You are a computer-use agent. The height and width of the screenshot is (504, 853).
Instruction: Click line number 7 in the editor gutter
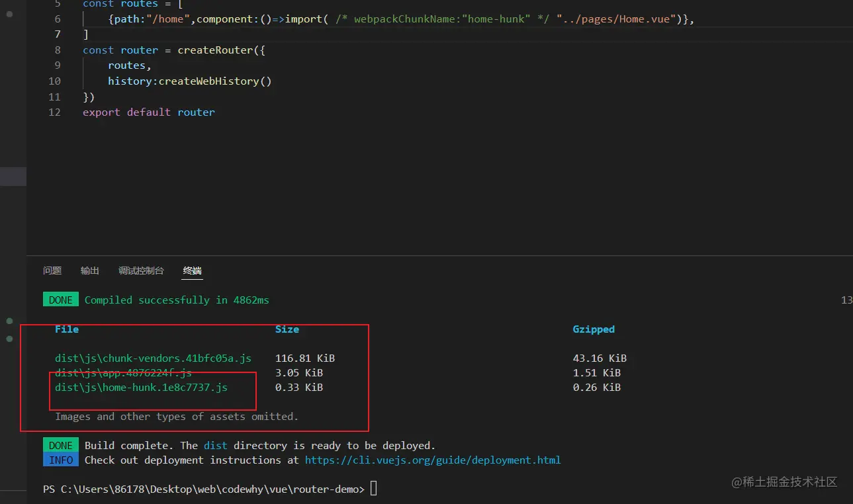[58, 34]
